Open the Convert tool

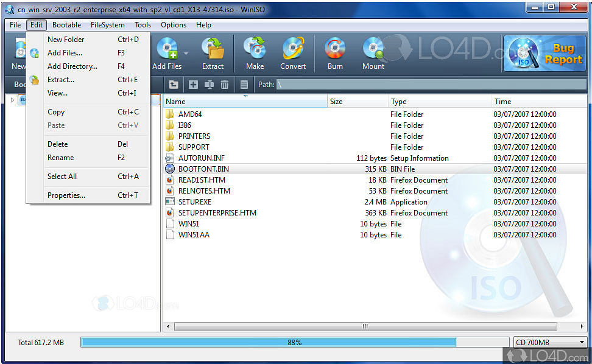pyautogui.click(x=293, y=53)
